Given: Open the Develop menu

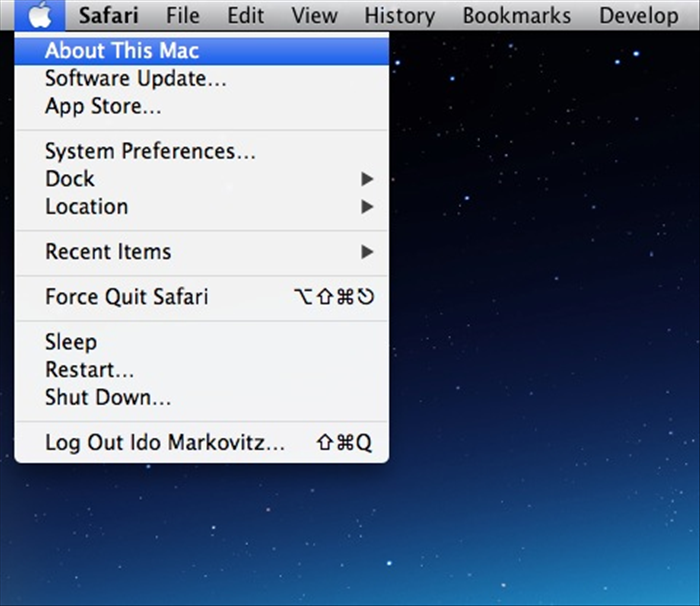Looking at the screenshot, I should pyautogui.click(x=639, y=16).
